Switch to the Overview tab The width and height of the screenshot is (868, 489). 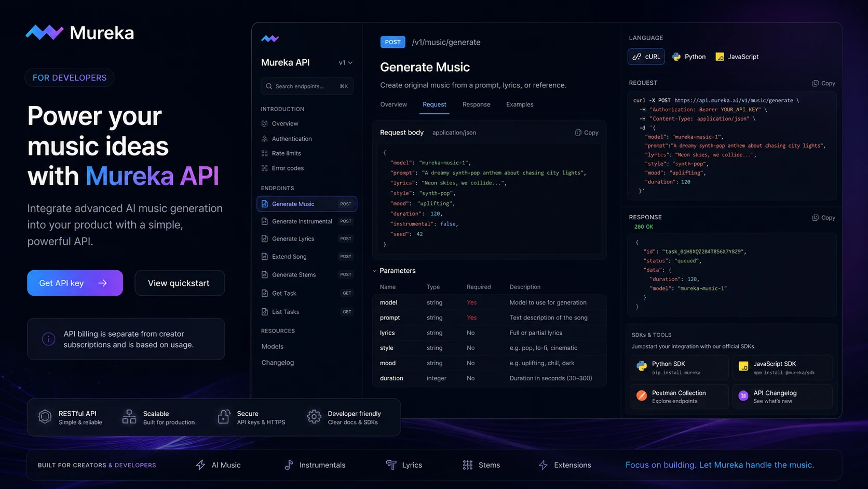[x=394, y=104]
